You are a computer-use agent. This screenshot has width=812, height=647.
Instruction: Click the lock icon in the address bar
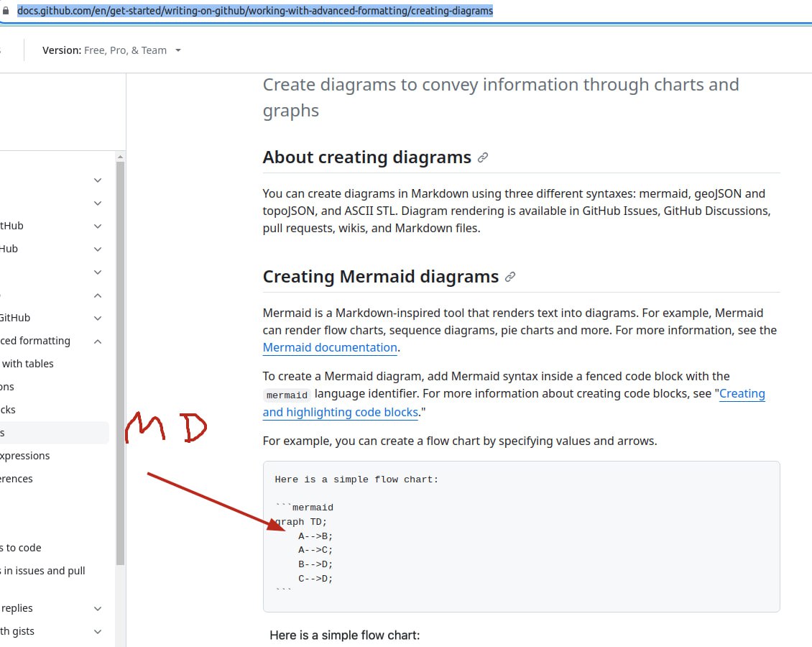click(6, 12)
